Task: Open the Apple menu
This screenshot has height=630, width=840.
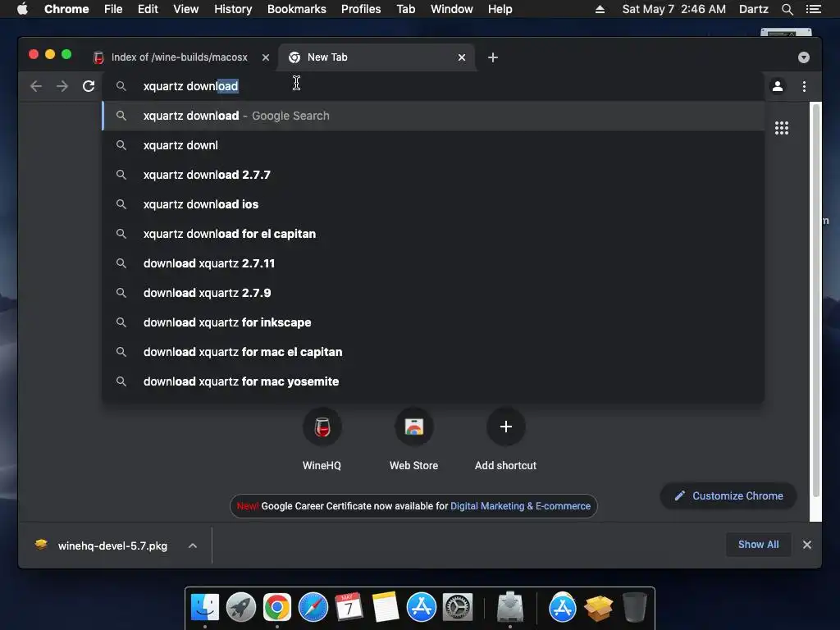Action: coord(22,9)
